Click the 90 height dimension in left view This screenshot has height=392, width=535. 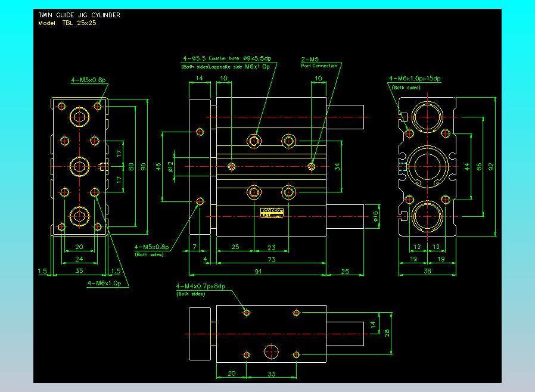coord(143,167)
